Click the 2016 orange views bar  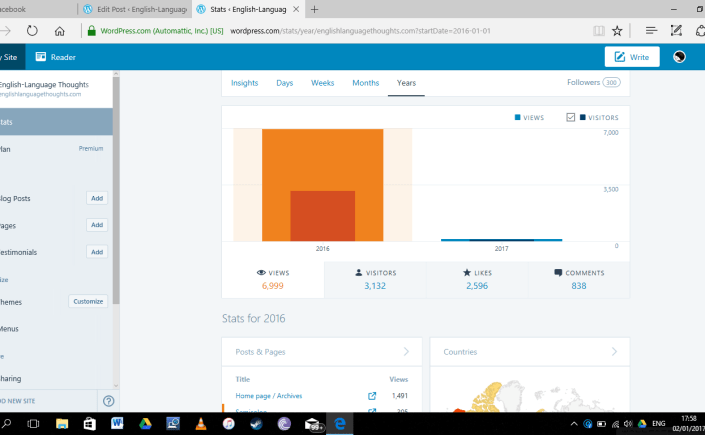point(322,160)
